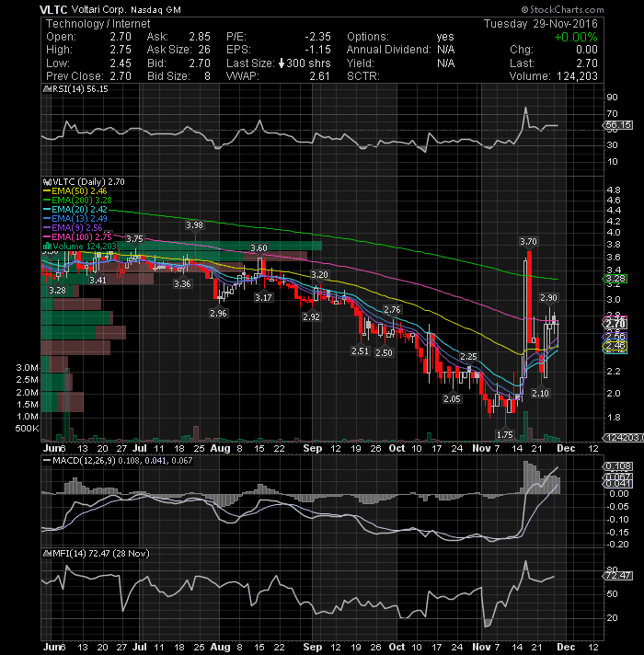Viewport: 644px width, 655px height.
Task: Click the 1.75 price low annotation
Action: point(505,435)
